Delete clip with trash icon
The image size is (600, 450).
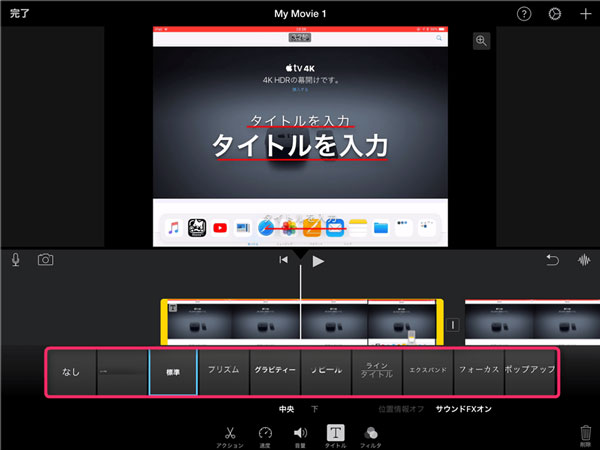[585, 435]
